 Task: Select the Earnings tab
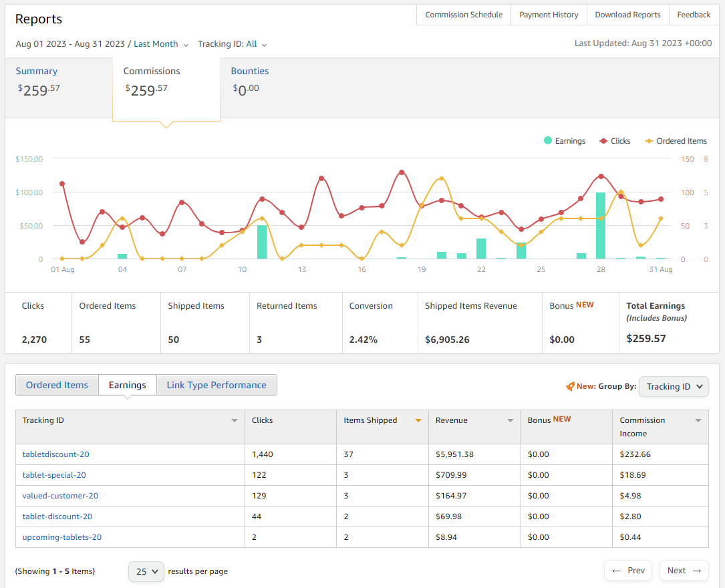tap(128, 385)
